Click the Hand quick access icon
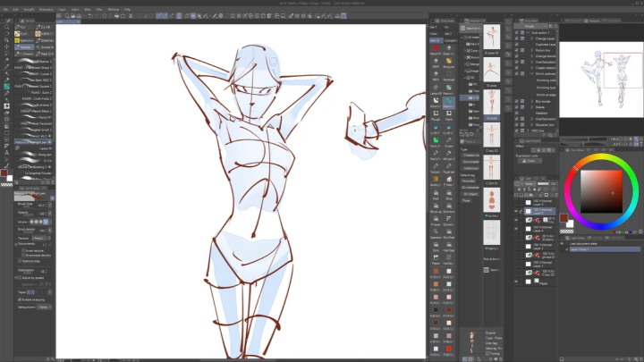 point(449,115)
